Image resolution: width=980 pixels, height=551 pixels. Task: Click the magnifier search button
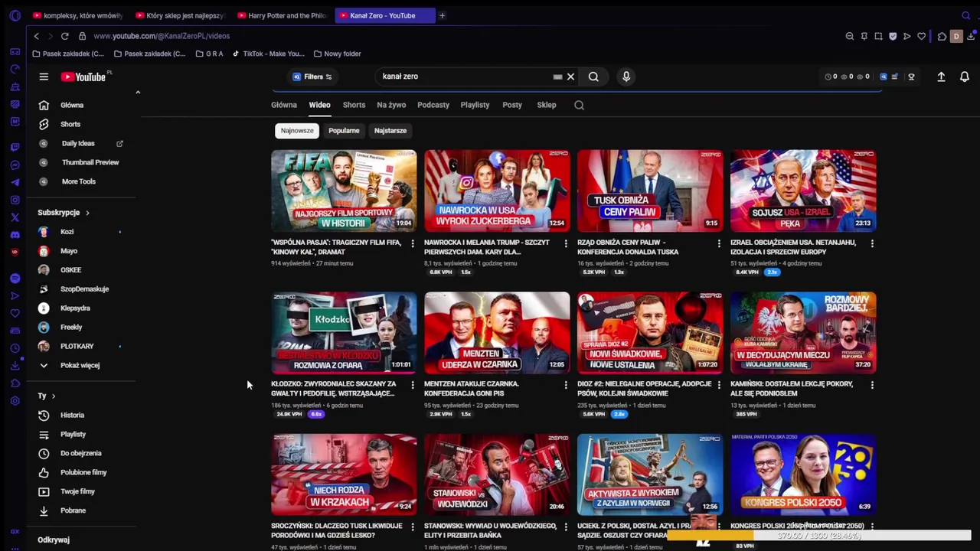pos(593,77)
